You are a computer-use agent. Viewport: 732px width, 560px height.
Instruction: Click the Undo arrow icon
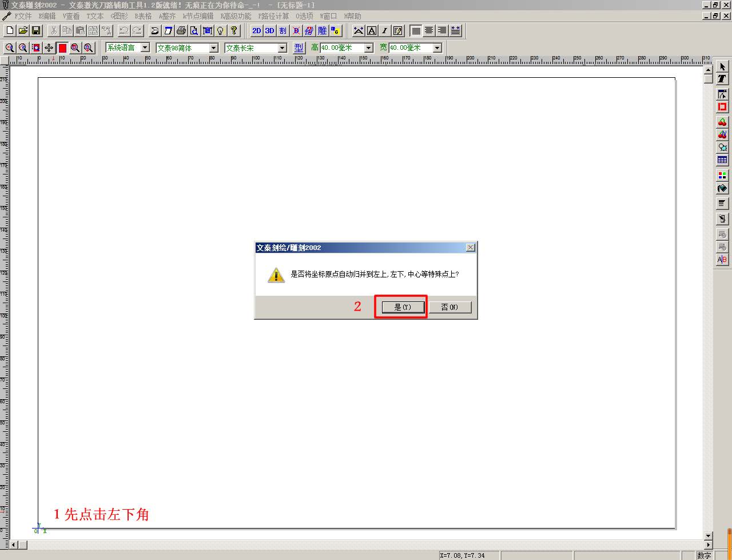[124, 30]
